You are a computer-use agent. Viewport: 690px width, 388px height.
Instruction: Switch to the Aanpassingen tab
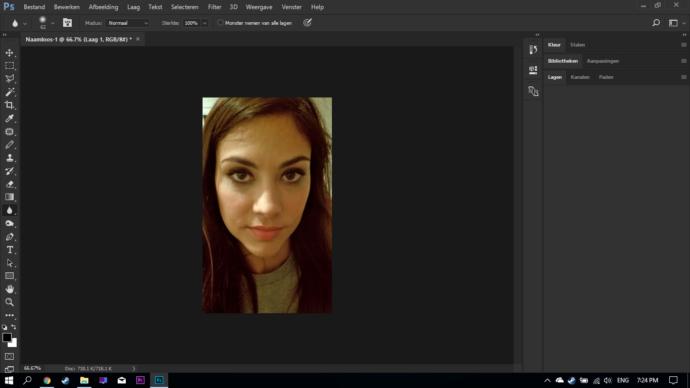[x=603, y=61]
